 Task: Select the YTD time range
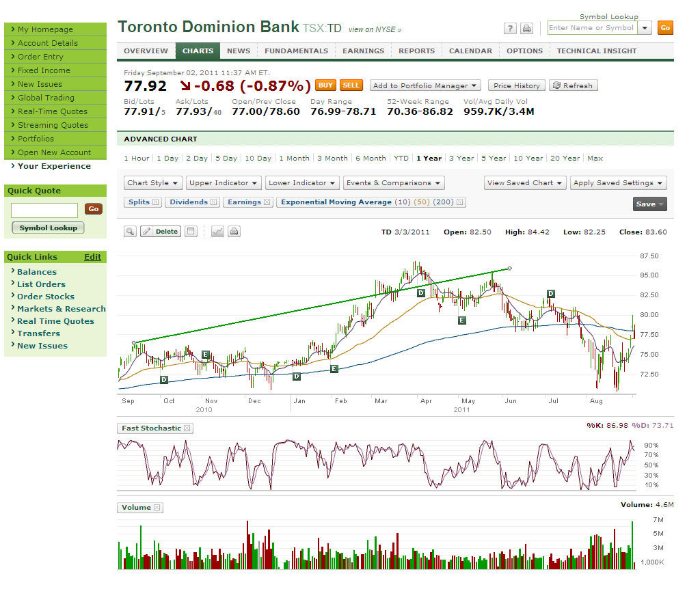(401, 158)
